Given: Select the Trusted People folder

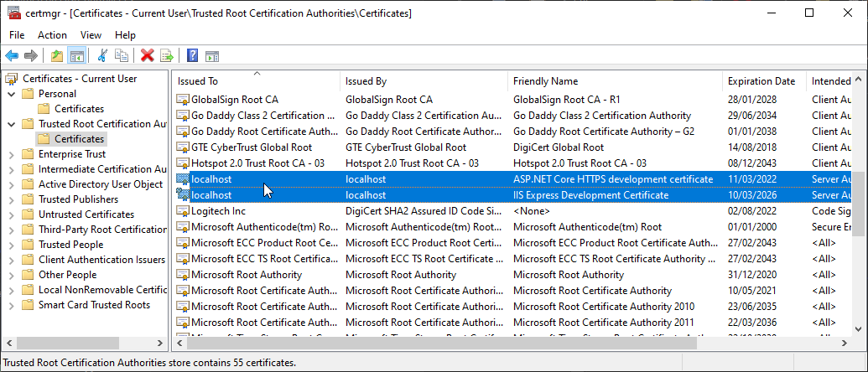Looking at the screenshot, I should pos(70,245).
